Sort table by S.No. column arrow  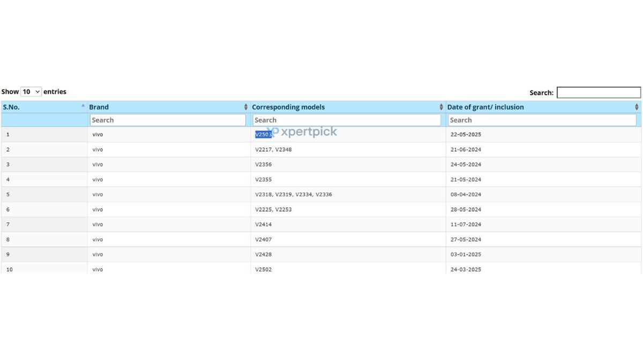83,106
